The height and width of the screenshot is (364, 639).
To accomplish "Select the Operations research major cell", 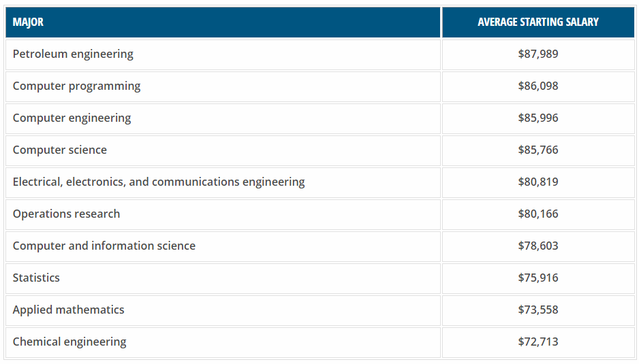I will [x=66, y=214].
